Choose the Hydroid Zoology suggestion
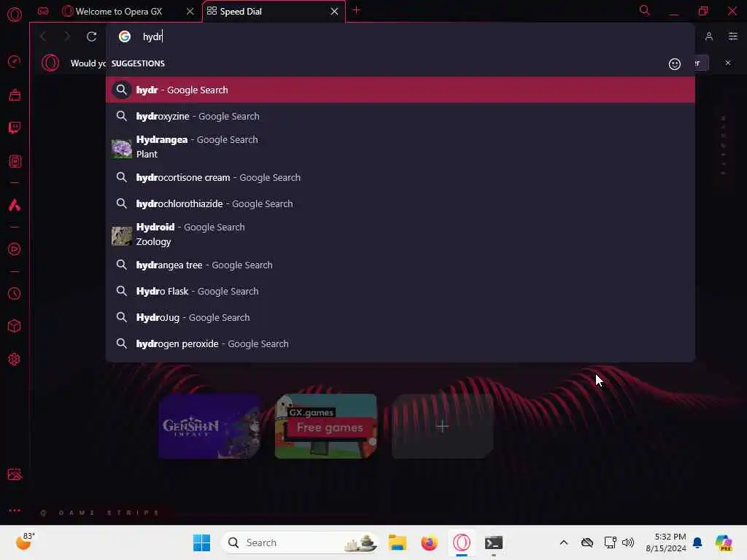 point(400,234)
